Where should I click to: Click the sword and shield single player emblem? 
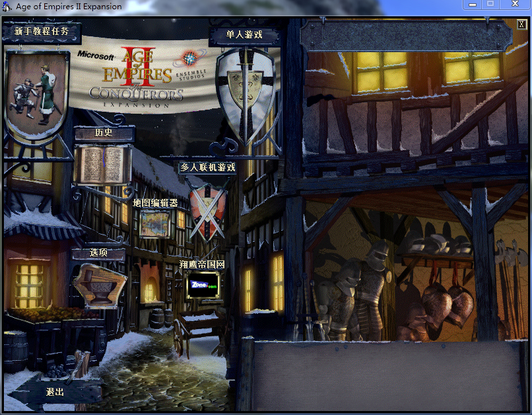pos(246,96)
